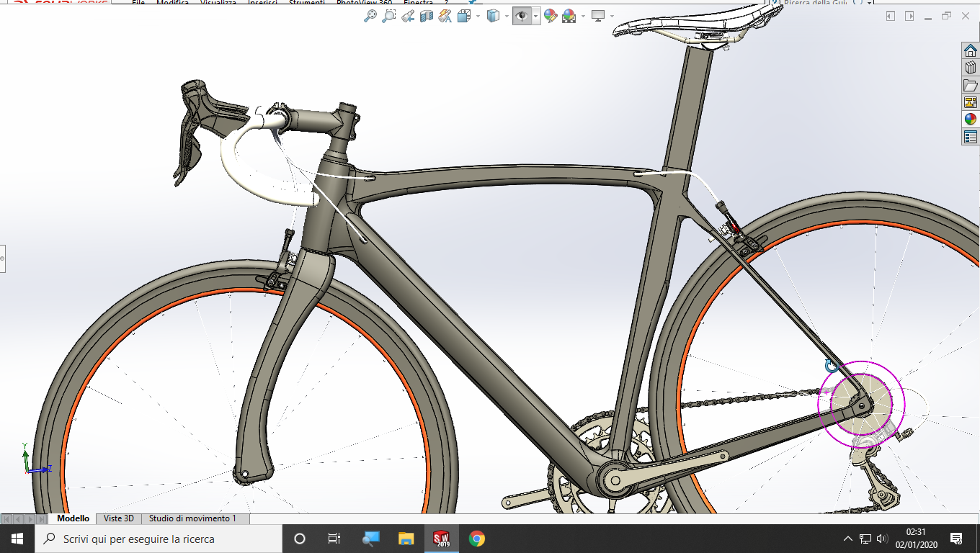Click the volume icon in the tray

point(882,539)
